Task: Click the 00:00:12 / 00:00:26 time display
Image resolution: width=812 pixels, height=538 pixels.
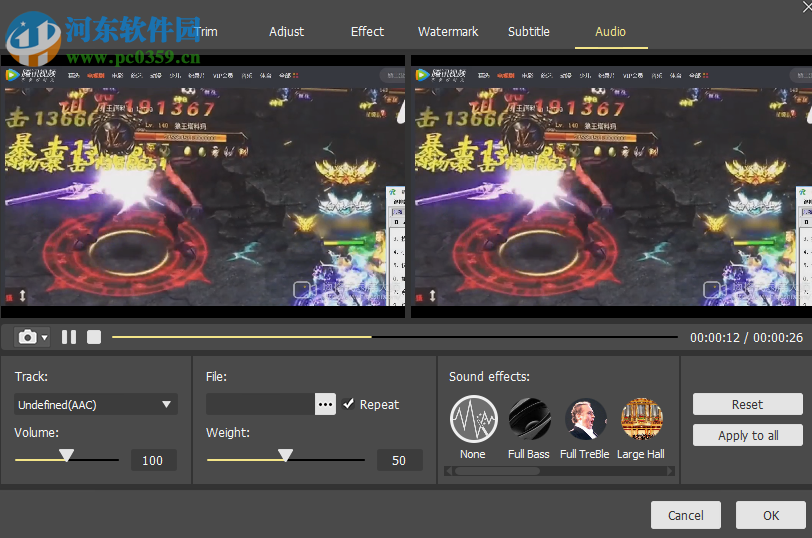Action: 746,338
